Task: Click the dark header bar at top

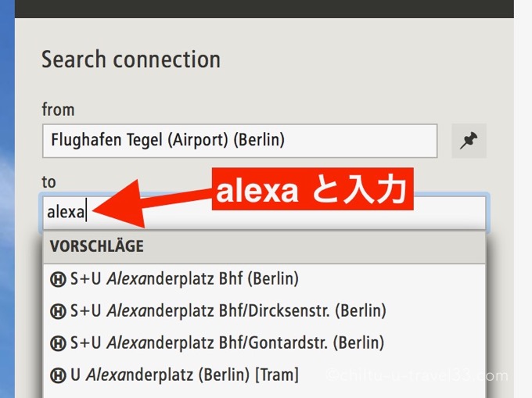Action: pyautogui.click(x=264, y=9)
